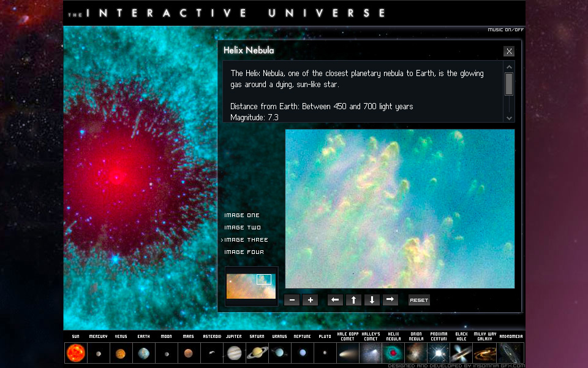
Task: Zoom out with the minus button
Action: click(x=292, y=300)
